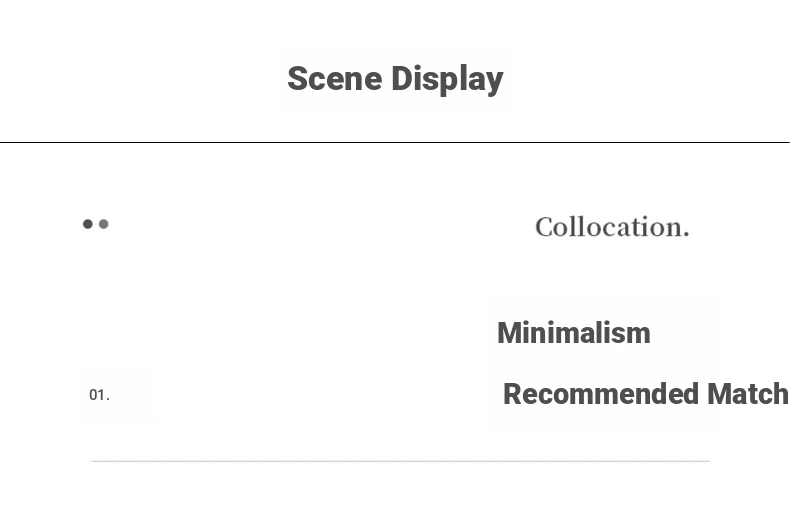Viewport: 790px width, 513px height.
Task: Click the capital S of Scene
Action: click(x=297, y=79)
